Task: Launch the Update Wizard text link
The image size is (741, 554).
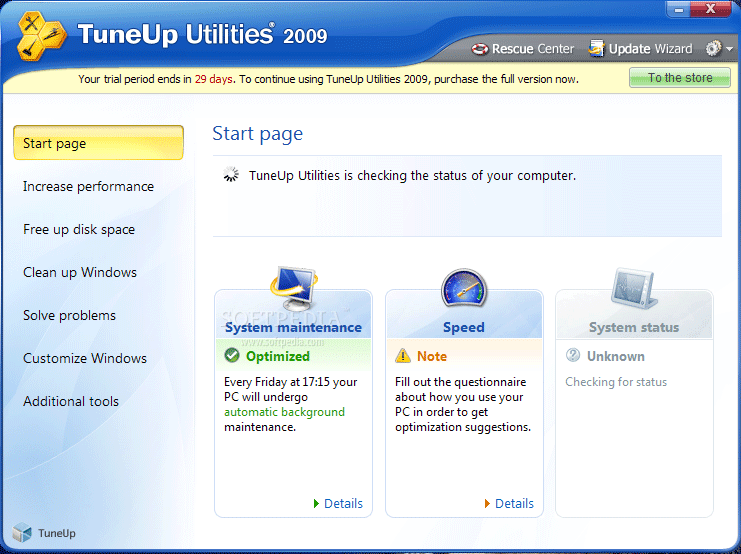Action: click(x=650, y=49)
